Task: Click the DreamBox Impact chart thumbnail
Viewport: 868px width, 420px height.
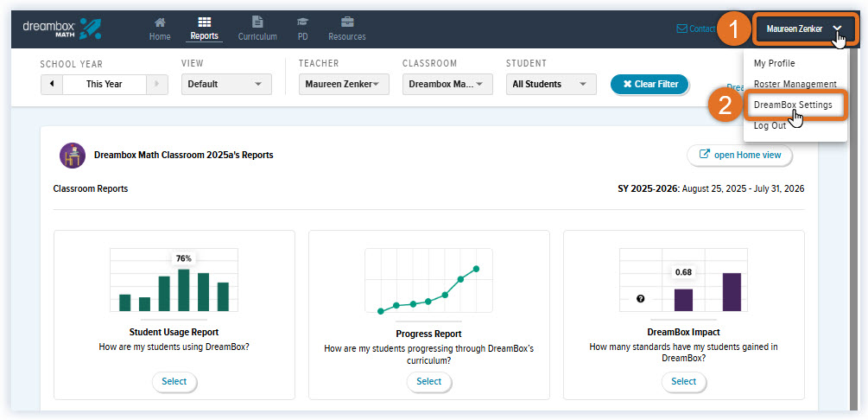Action: point(683,281)
